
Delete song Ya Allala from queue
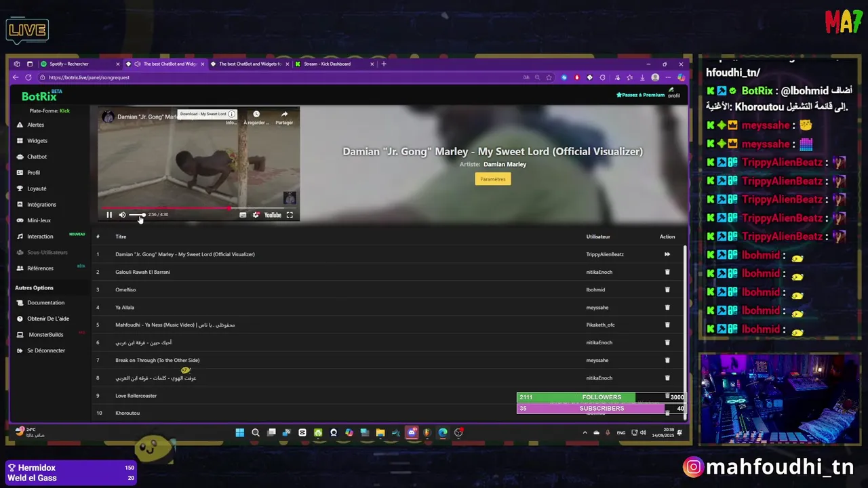[x=667, y=307]
